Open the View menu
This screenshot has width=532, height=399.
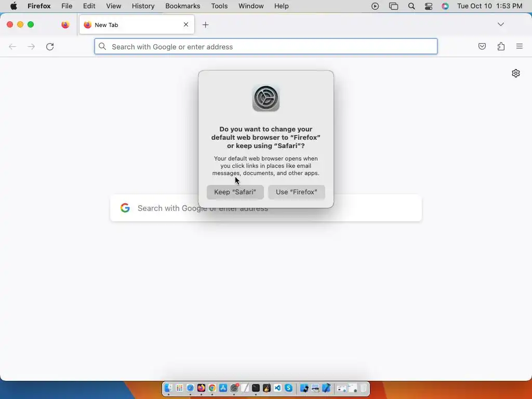(114, 6)
